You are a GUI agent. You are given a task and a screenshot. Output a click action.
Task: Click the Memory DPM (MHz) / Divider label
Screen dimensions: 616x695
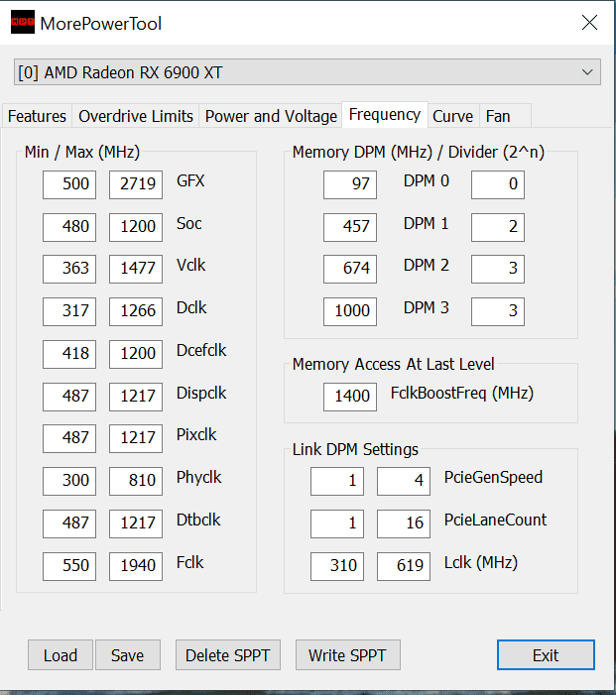pyautogui.click(x=419, y=152)
